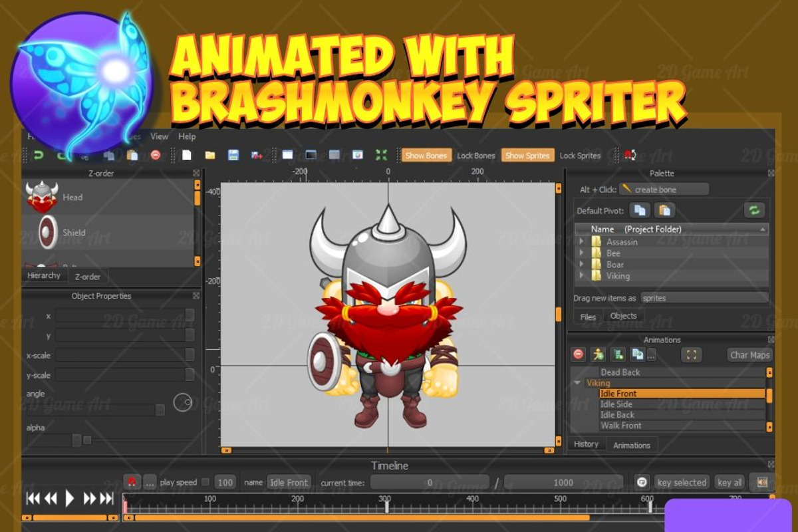
Task: Click the first window layout icon in toolbar
Action: click(x=287, y=155)
